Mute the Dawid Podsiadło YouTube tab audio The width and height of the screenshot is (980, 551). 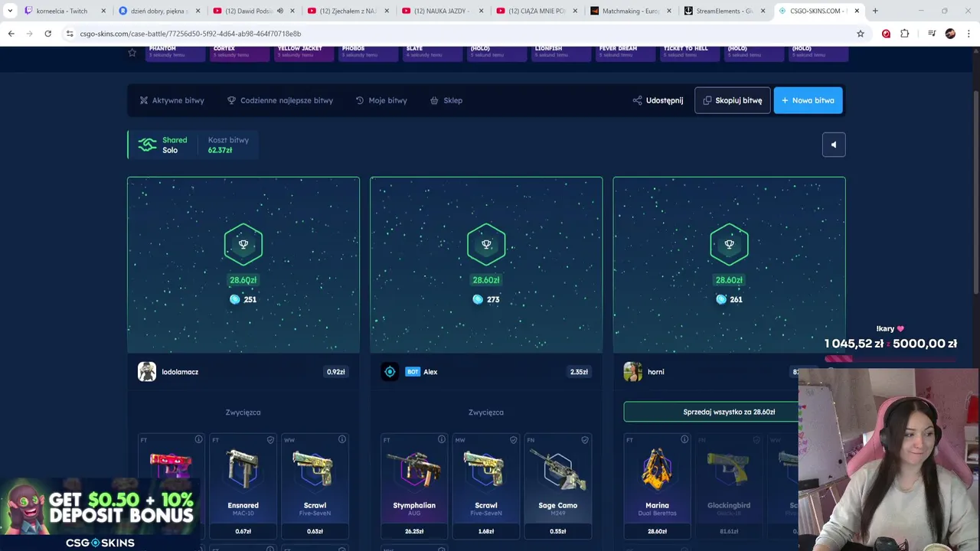click(x=279, y=11)
